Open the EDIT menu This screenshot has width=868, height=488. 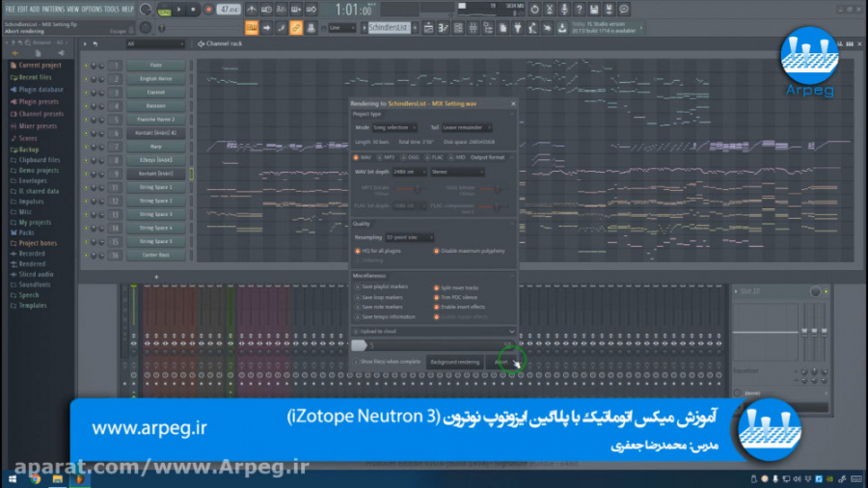[23, 10]
